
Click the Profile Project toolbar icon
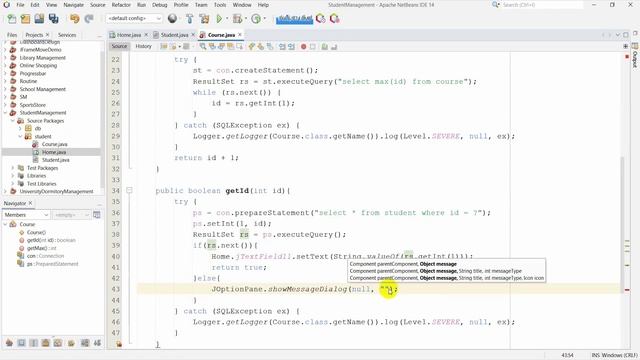click(256, 18)
